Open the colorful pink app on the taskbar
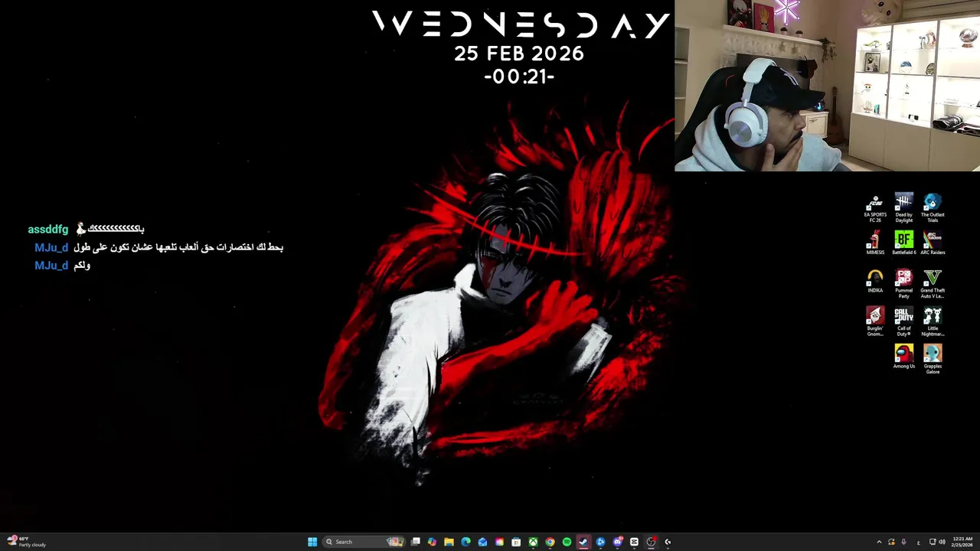Screen dimensions: 980x551 (499, 542)
